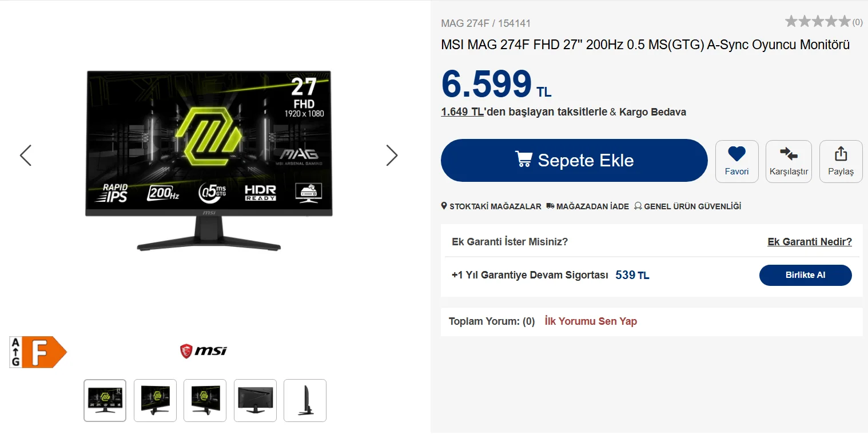The image size is (868, 446).
Task: Rate product using the star rating
Action: coord(818,22)
